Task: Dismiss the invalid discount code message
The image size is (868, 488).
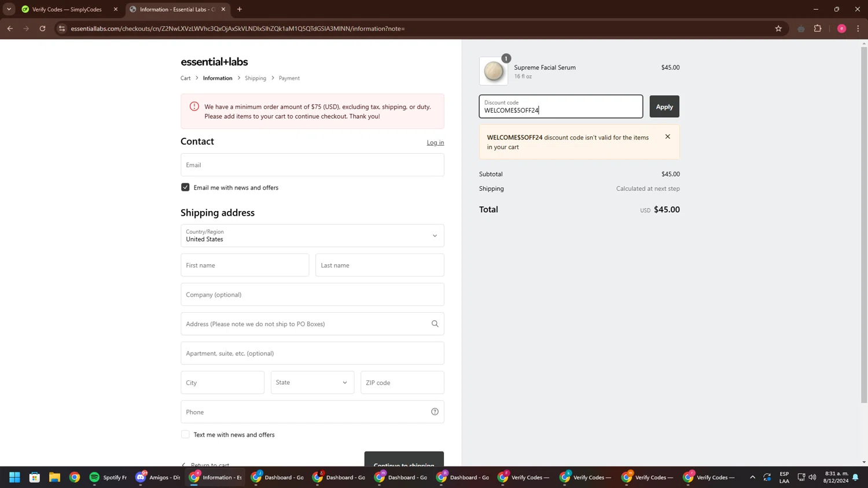Action: coord(667,137)
